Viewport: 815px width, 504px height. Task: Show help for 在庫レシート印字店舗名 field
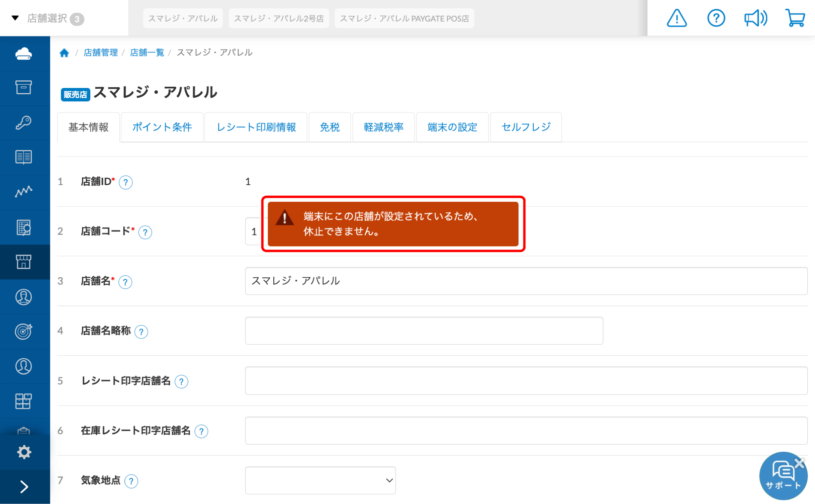(x=201, y=431)
